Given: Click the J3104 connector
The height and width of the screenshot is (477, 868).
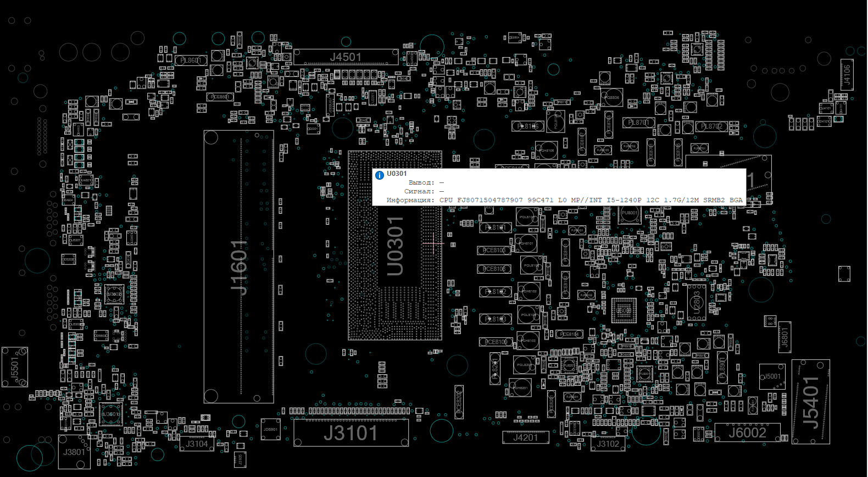Looking at the screenshot, I should point(197,444).
